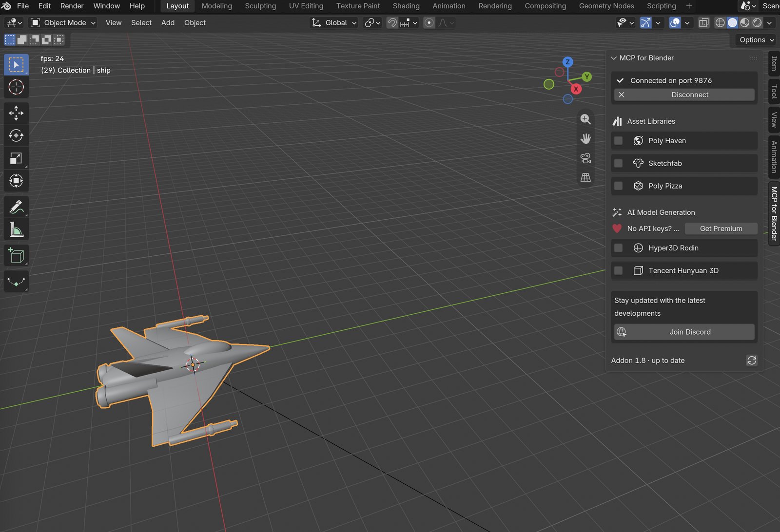Screen dimensions: 780x532
Task: Enable the Poly Pizza checkbox
Action: point(618,186)
